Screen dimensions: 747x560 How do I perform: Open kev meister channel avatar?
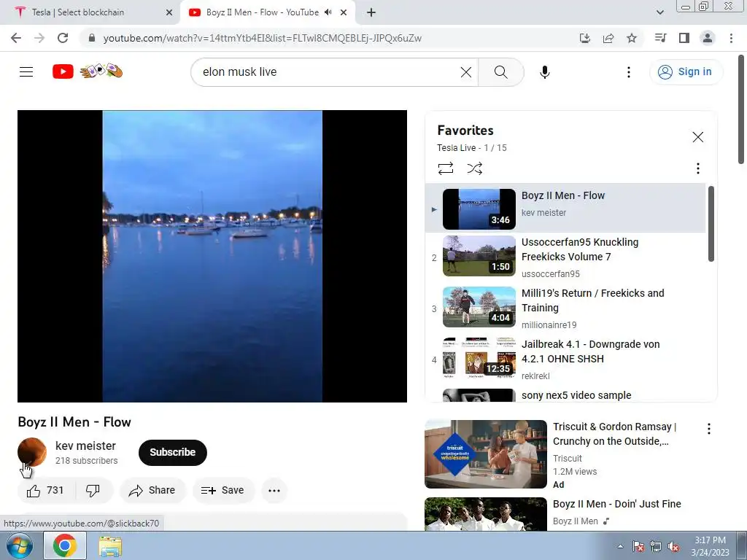32,452
